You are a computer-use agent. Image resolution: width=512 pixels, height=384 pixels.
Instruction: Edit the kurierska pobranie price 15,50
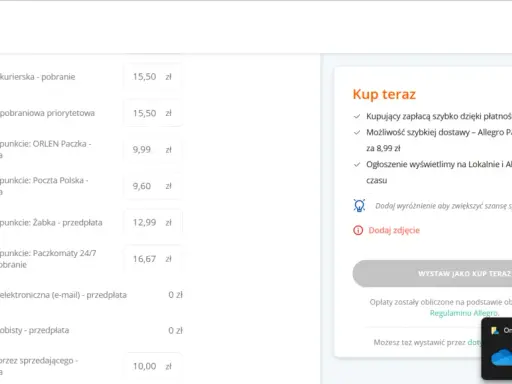[153, 77]
